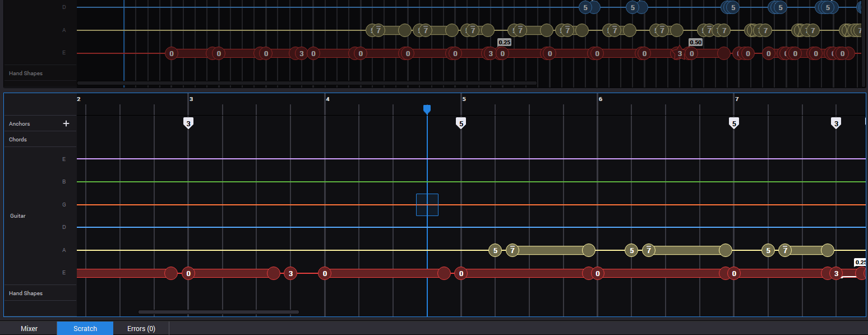Select the open low E note at measure 6
This screenshot has height=335, width=868.
pyautogui.click(x=598, y=273)
